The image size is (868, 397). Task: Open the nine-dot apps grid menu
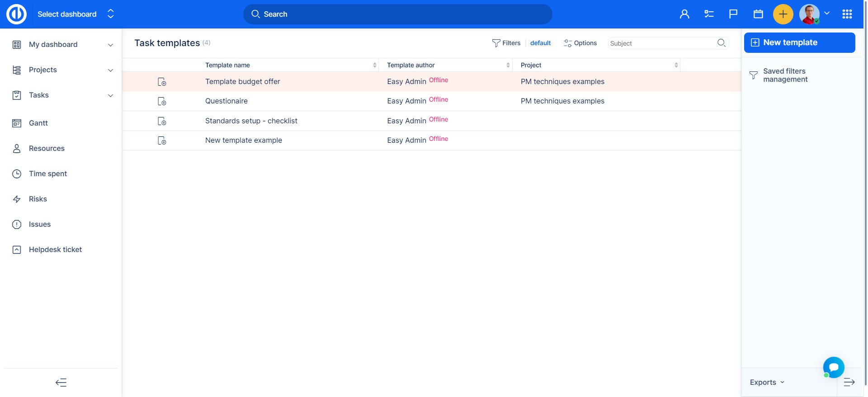click(847, 14)
